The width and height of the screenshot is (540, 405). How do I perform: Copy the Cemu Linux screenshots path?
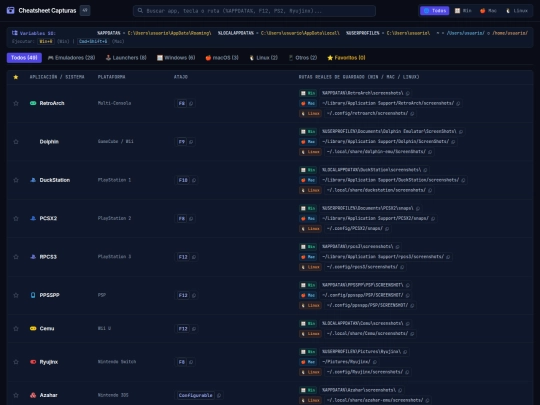point(412,334)
